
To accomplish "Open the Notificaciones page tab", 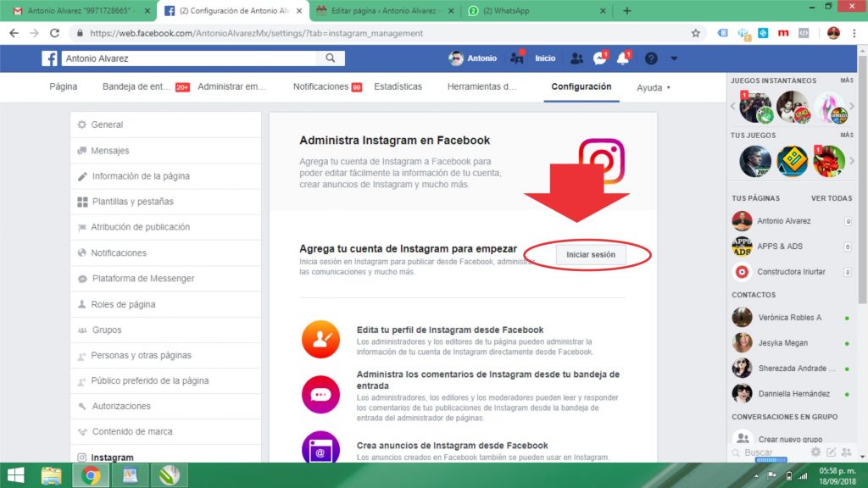I will point(327,87).
